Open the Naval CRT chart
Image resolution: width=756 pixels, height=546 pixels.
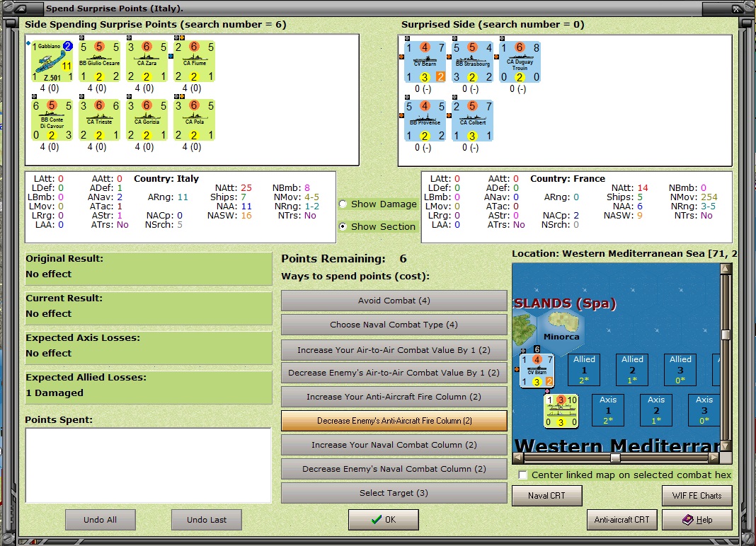546,495
